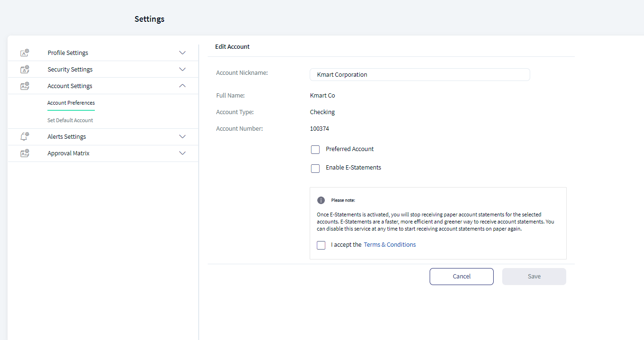
Task: Click the Security Settings icon
Action: coord(25,69)
